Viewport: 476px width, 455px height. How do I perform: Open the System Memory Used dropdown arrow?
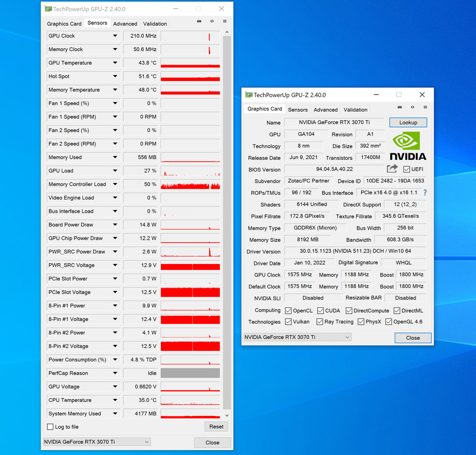point(115,413)
